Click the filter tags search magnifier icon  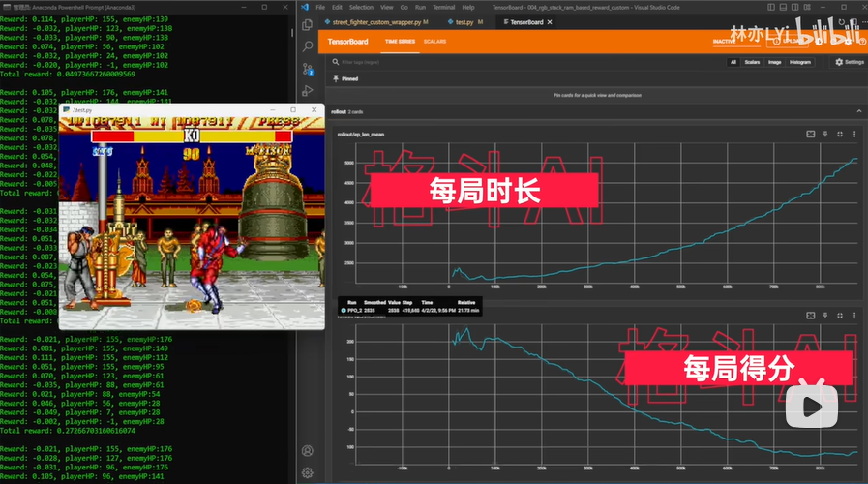click(x=336, y=62)
